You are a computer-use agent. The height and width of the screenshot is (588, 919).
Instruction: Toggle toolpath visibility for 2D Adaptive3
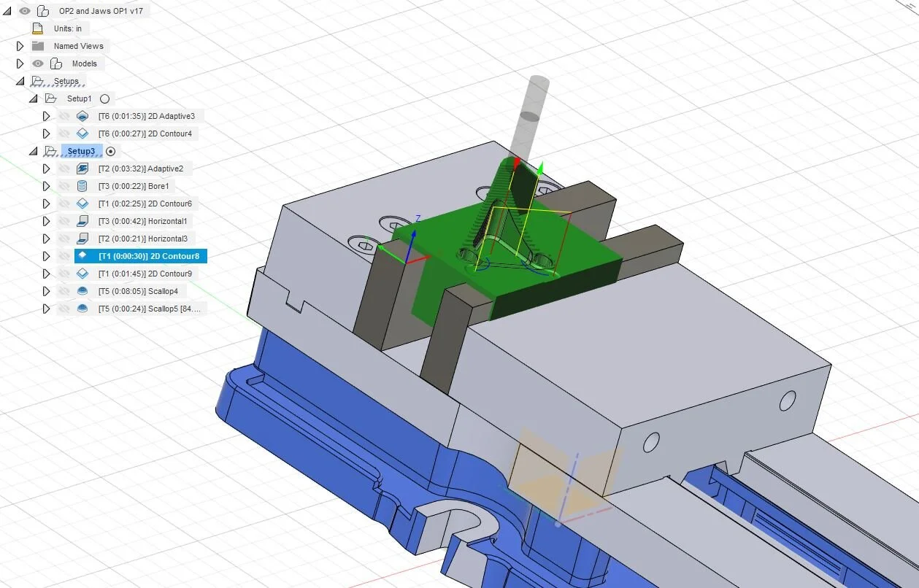(x=64, y=116)
